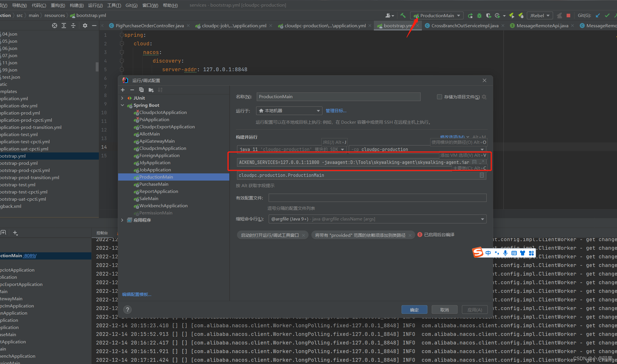Switch to PigPurchaseOrderController.java tab
Screen dimensions: 617x364
[x=149, y=26]
